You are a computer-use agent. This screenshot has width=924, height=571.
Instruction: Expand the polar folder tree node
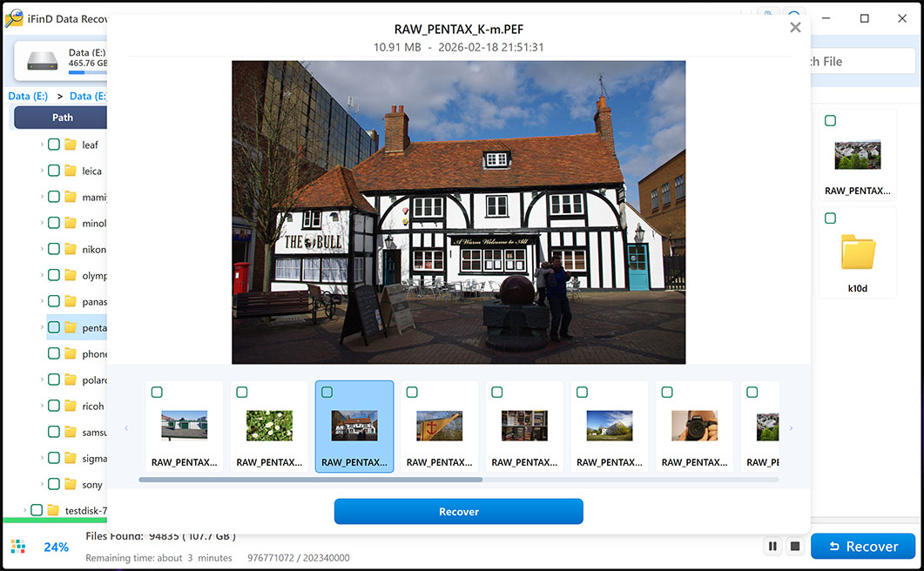(42, 380)
